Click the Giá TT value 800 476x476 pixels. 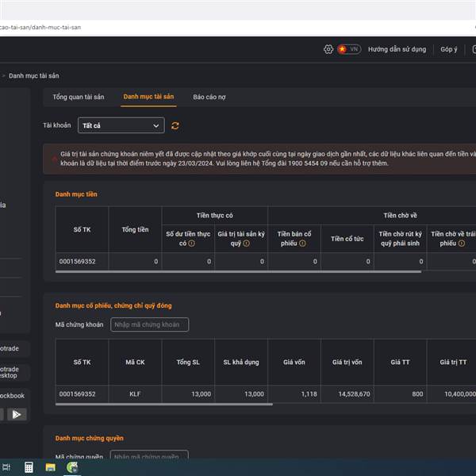click(x=417, y=394)
